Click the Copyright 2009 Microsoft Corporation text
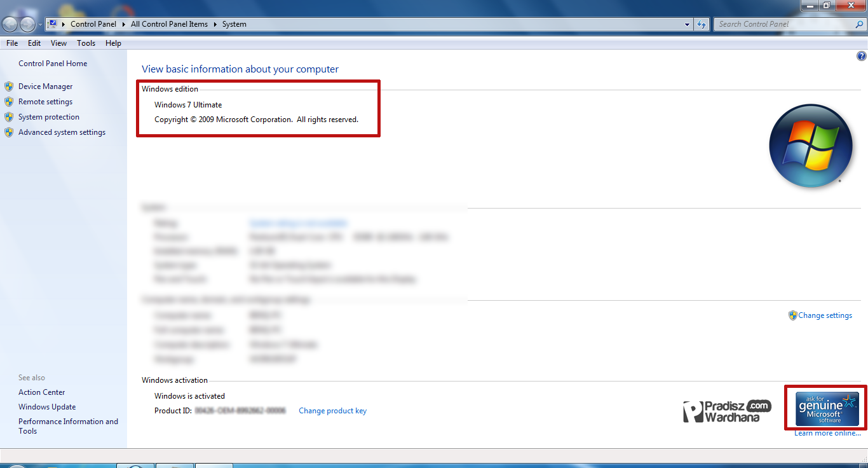This screenshot has height=468, width=868. pyautogui.click(x=256, y=120)
